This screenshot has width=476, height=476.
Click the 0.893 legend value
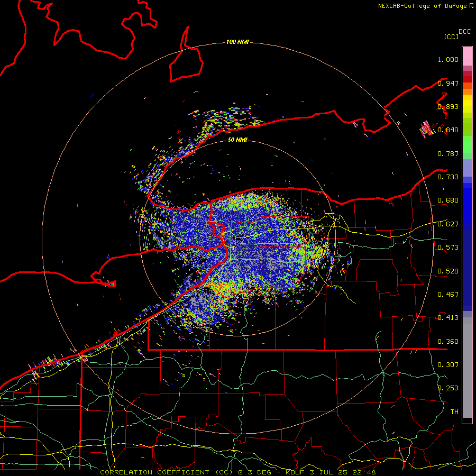point(448,106)
